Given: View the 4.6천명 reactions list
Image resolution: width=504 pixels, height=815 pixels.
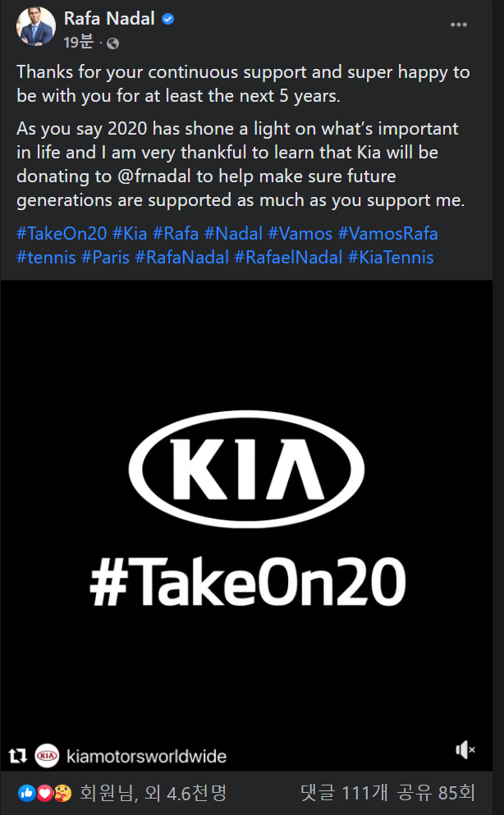Looking at the screenshot, I should pos(153,793).
